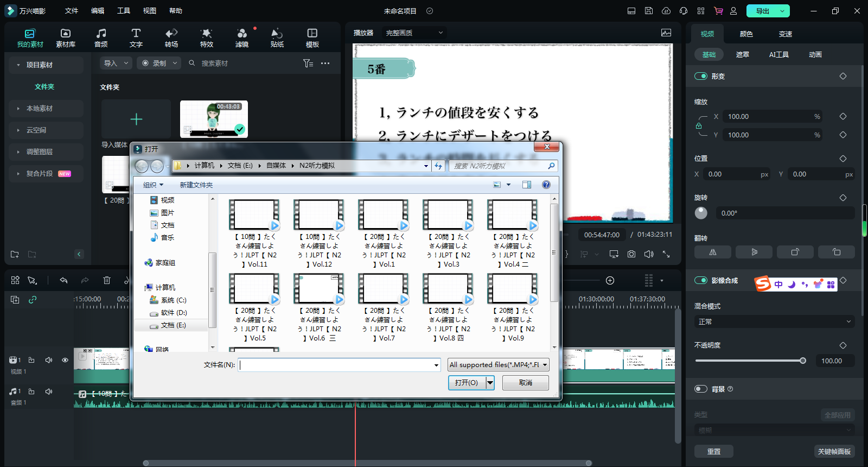
Task: Click the 文件名 input field
Action: [336, 365]
